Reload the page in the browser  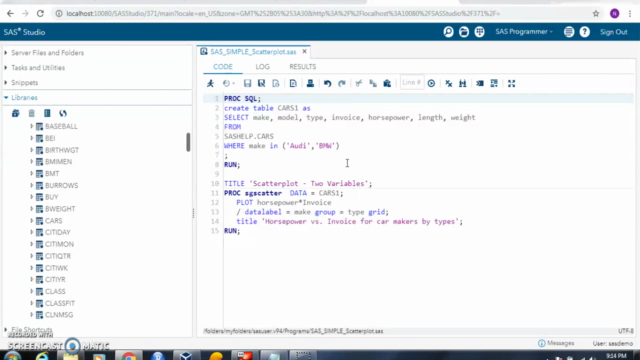pos(40,13)
